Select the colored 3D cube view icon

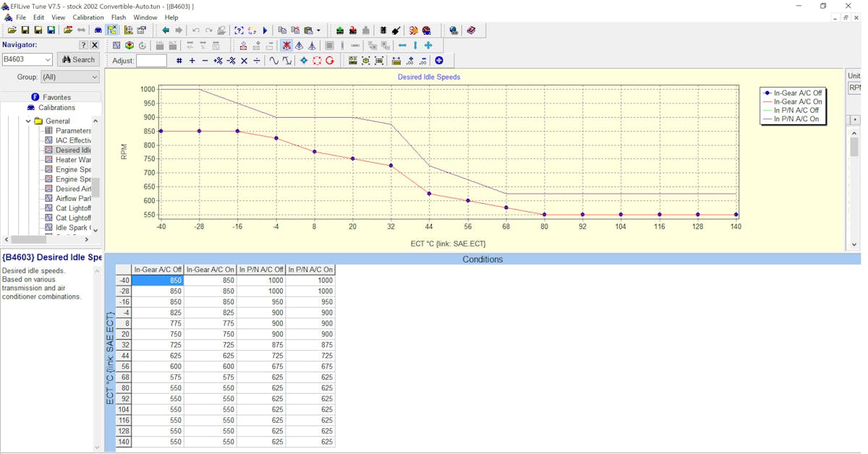129,46
